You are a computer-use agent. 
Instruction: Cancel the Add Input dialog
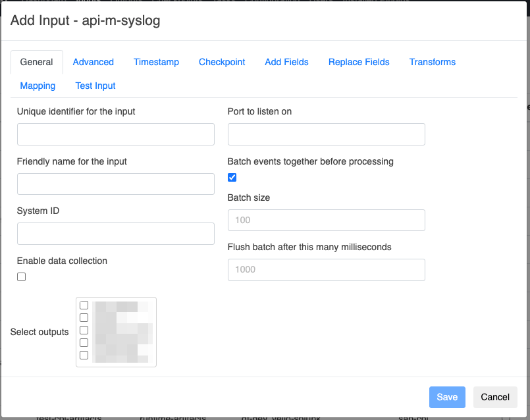[x=494, y=397]
